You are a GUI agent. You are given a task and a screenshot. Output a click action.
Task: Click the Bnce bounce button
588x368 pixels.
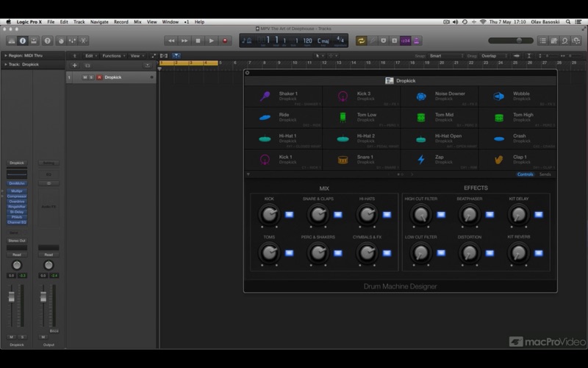point(54,331)
